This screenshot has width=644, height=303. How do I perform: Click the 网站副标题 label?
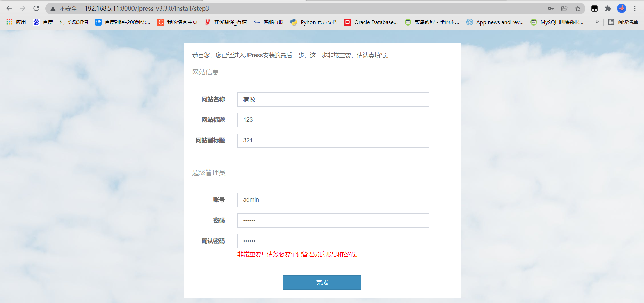tap(210, 140)
